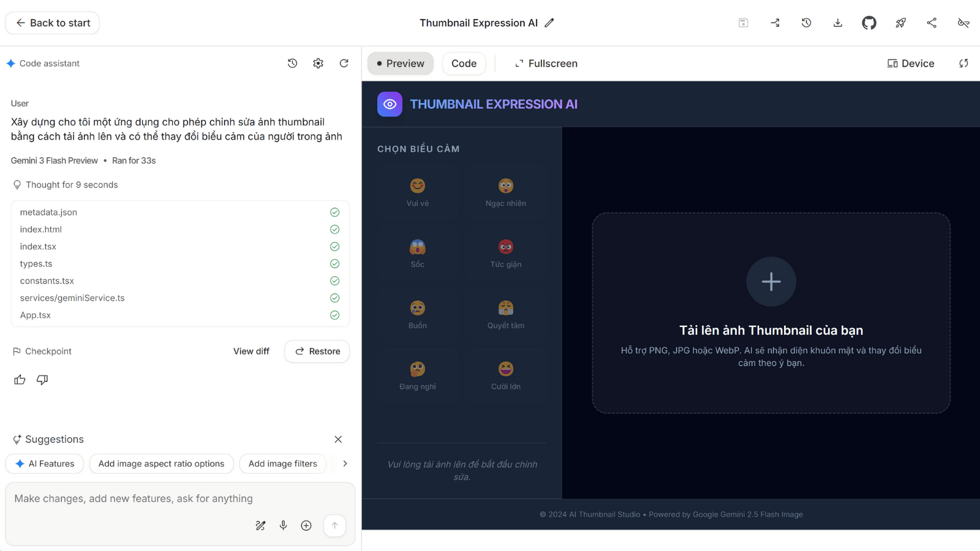Select the Preview tab
The width and height of the screenshot is (980, 551).
pyautogui.click(x=400, y=63)
